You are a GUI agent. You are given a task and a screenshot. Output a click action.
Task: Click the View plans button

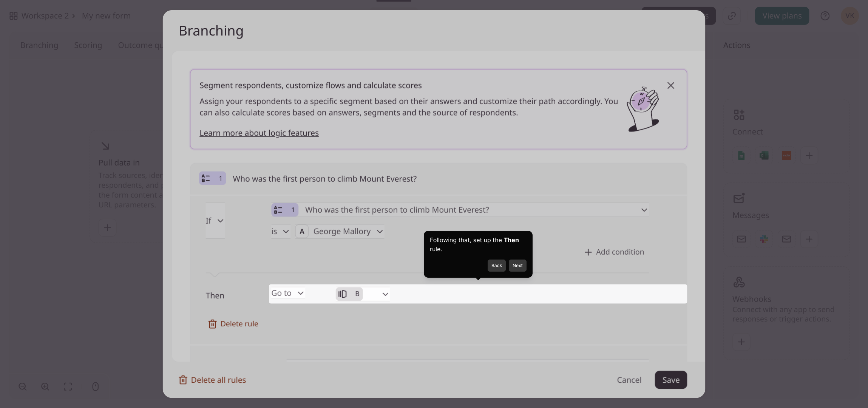click(x=782, y=16)
